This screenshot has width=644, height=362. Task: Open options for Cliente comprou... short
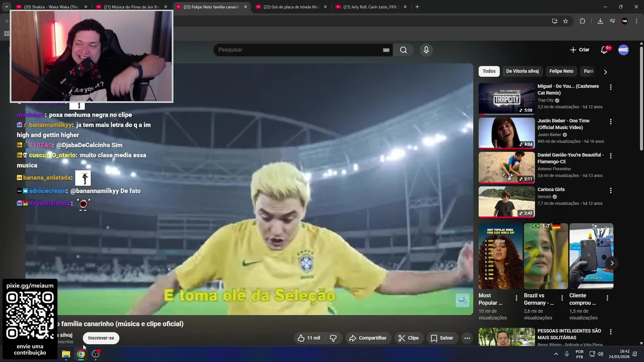pos(607,298)
